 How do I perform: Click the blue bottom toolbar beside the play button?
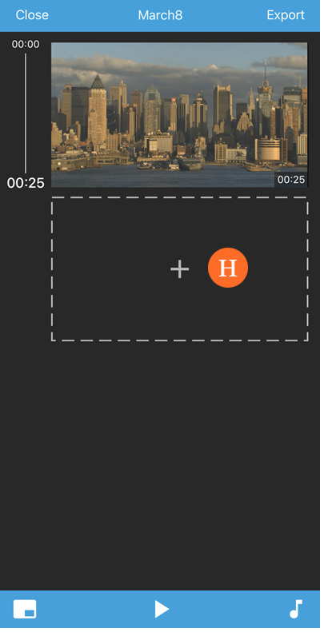pyautogui.click(x=94, y=609)
